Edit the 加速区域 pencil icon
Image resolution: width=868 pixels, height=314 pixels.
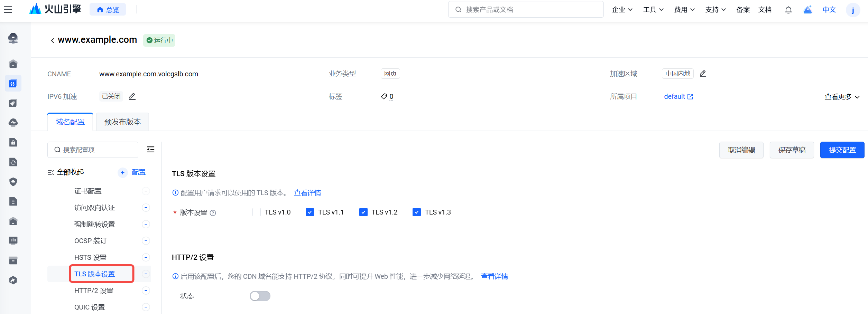point(703,74)
